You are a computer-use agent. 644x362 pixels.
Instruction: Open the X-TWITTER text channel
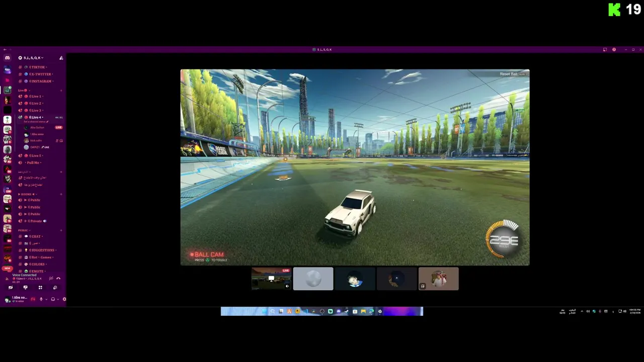pyautogui.click(x=38, y=74)
